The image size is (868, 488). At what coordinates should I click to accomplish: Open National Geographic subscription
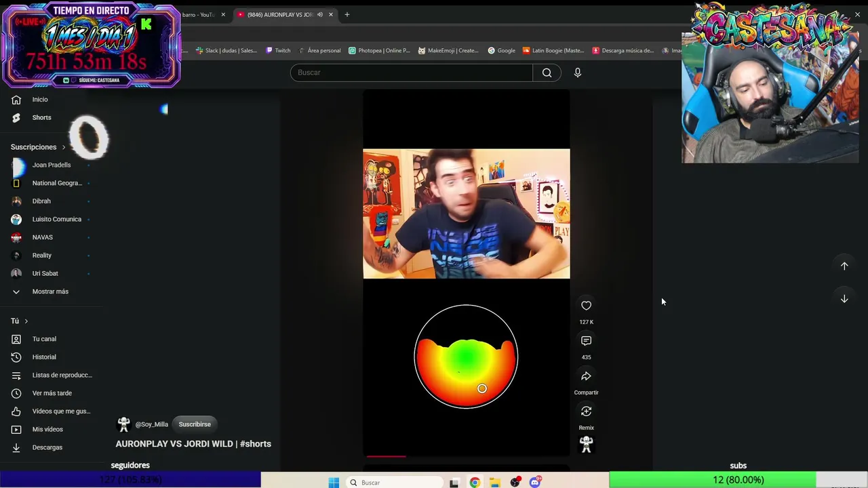52,183
